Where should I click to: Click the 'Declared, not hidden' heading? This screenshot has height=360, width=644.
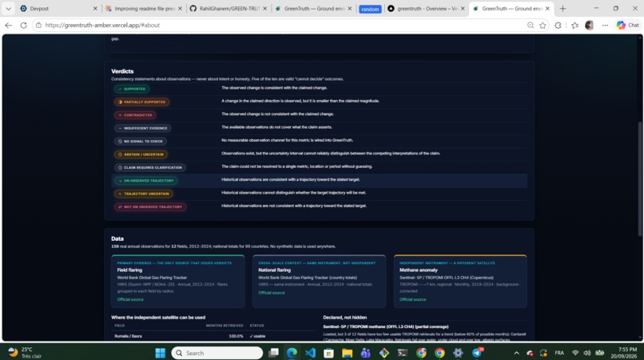[345, 318]
